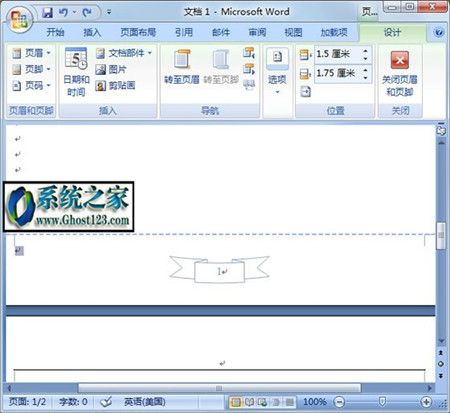Open the Insert (插入) ribbon tab
This screenshot has height=413, width=450.
pos(92,32)
